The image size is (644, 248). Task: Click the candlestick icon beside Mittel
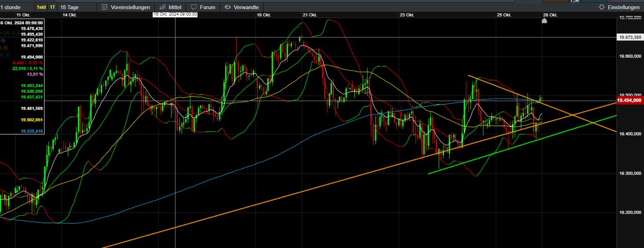[162, 7]
